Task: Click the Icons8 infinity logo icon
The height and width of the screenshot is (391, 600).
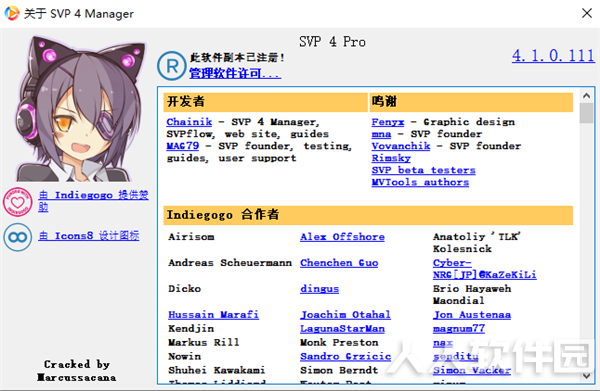Action: click(18, 237)
